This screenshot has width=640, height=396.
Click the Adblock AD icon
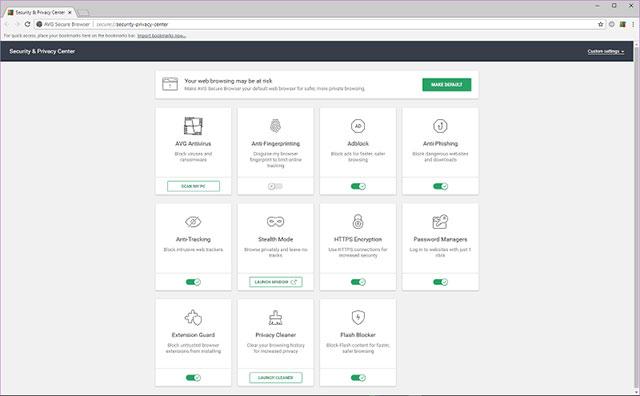[358, 126]
